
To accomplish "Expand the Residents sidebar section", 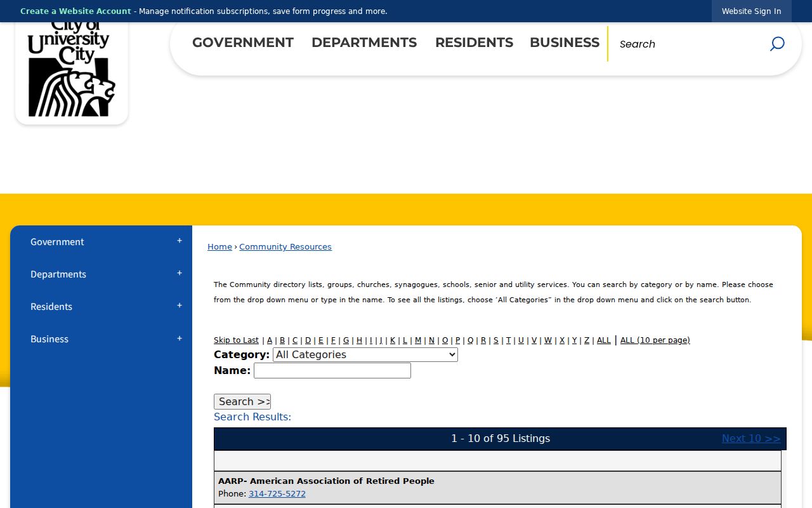I will (180, 306).
